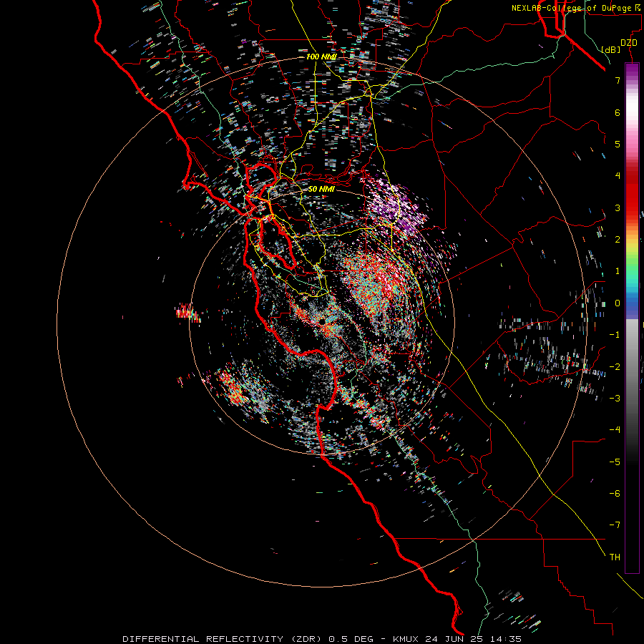The image size is (644, 644).
Task: Click the Differential Reflectivity KMUX caption text
Action: pos(322,639)
